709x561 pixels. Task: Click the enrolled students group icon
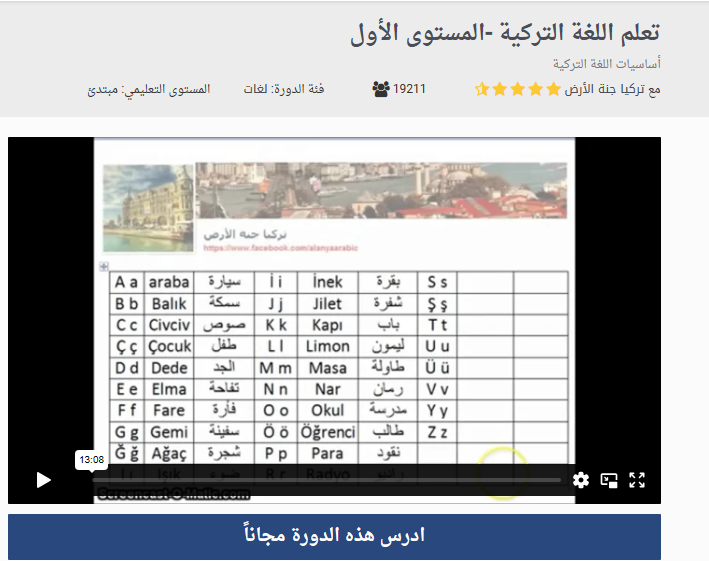click(x=381, y=89)
